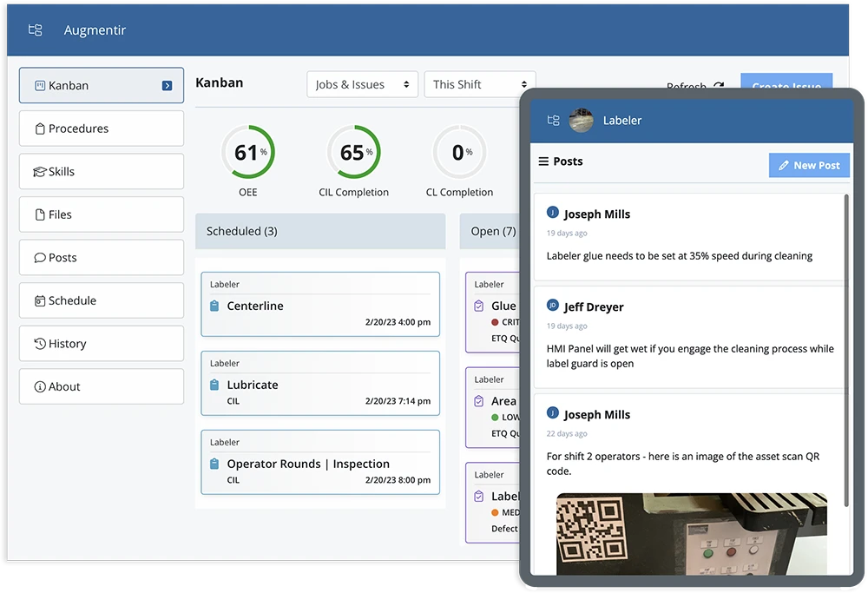Click the Labeler asset avatar image
Viewport: 868px width, 593px height.
[x=581, y=121]
